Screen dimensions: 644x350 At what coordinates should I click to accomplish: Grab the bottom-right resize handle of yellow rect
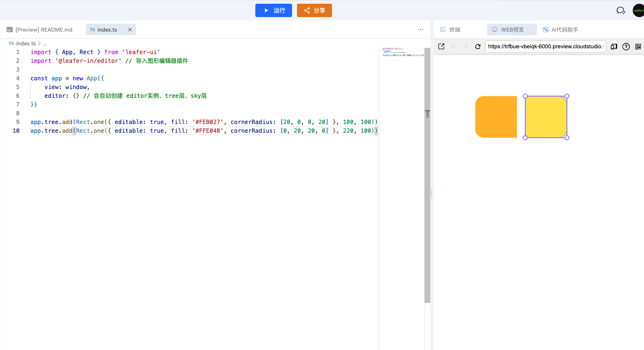(x=567, y=138)
